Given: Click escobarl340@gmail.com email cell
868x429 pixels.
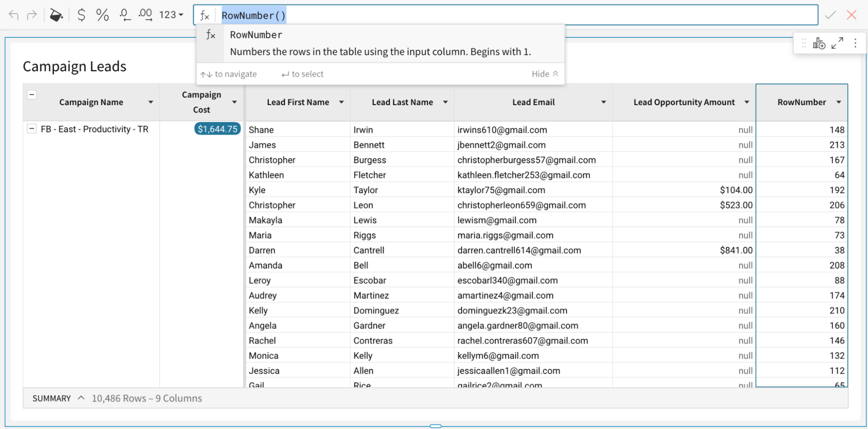Looking at the screenshot, I should point(533,280).
